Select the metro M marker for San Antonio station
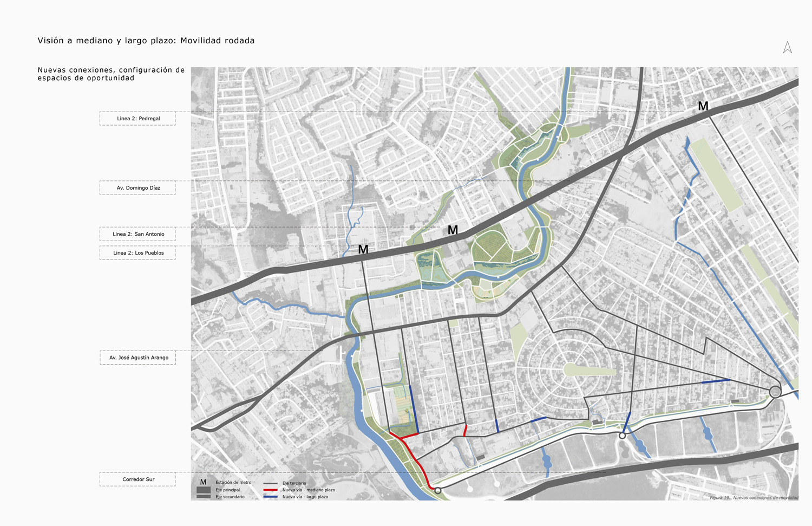The width and height of the screenshot is (812, 526). (453, 230)
